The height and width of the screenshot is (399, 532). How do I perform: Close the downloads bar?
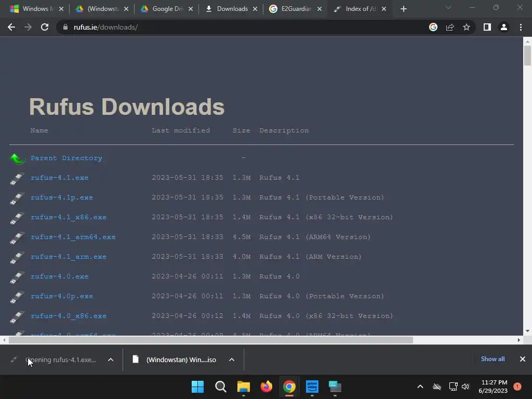click(523, 359)
